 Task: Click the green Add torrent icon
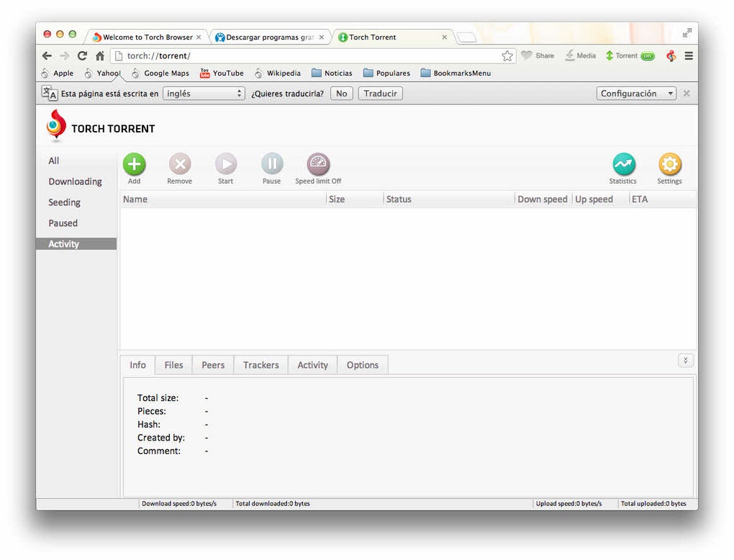tap(135, 164)
